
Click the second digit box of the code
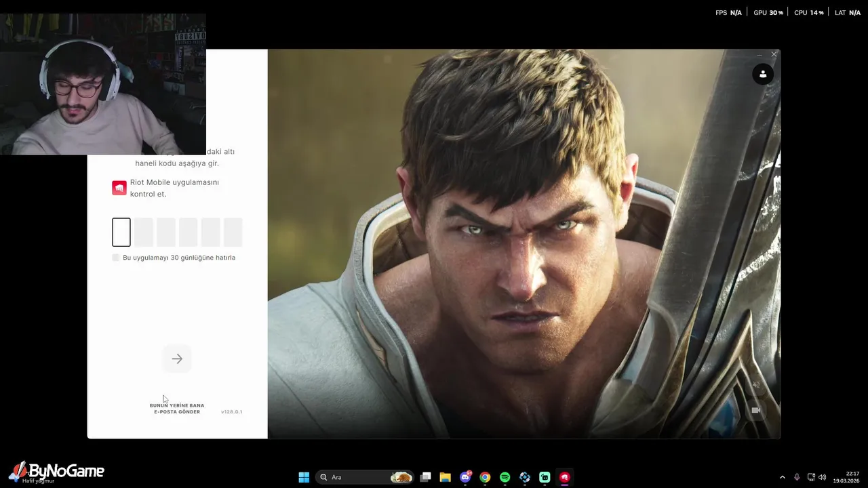(x=144, y=232)
